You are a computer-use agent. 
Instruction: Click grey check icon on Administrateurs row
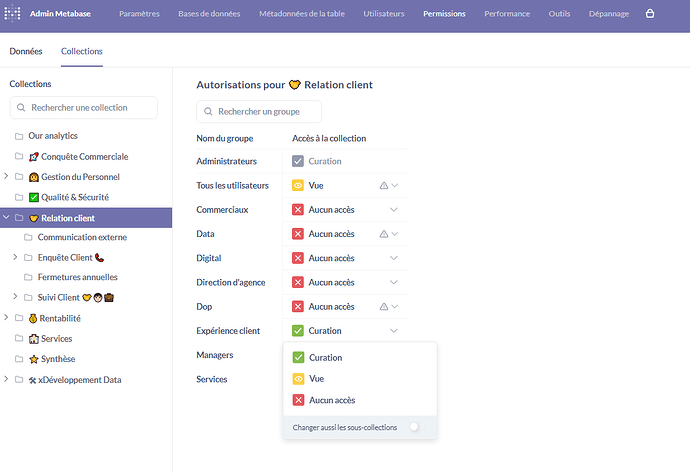[298, 161]
